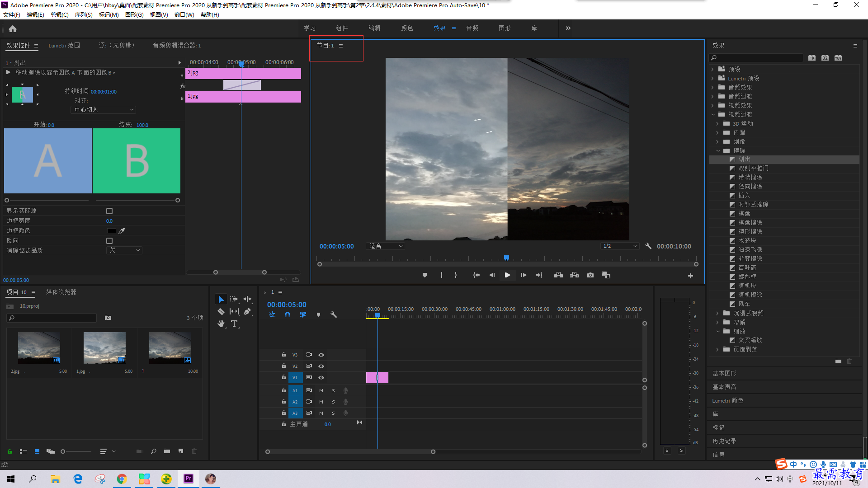Go to In point in Program monitor

tap(476, 275)
